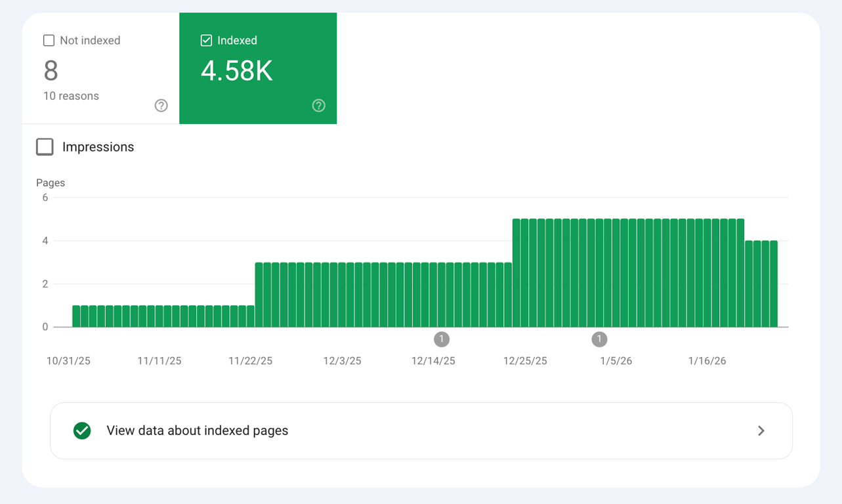Viewport: 842px width, 504px height.
Task: Click the green checkmark icon beside indexed pages row
Action: click(x=82, y=430)
